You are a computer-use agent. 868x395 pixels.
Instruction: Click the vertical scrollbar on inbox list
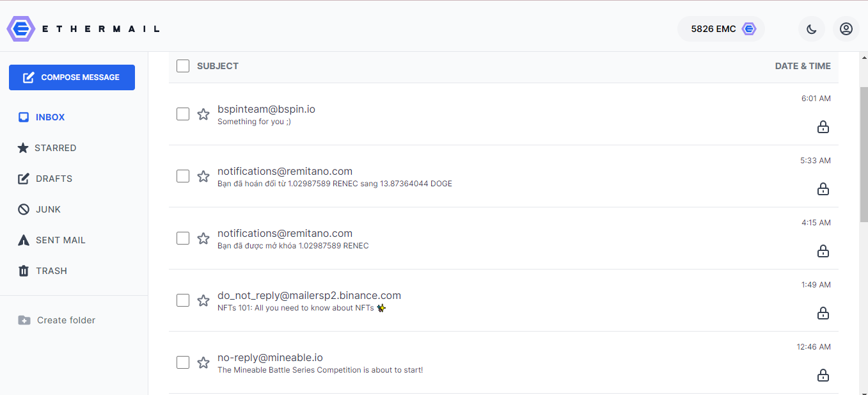click(x=864, y=154)
